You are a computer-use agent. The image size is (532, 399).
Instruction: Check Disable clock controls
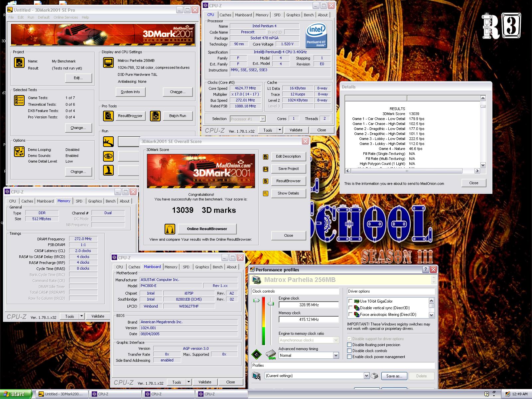coord(349,351)
